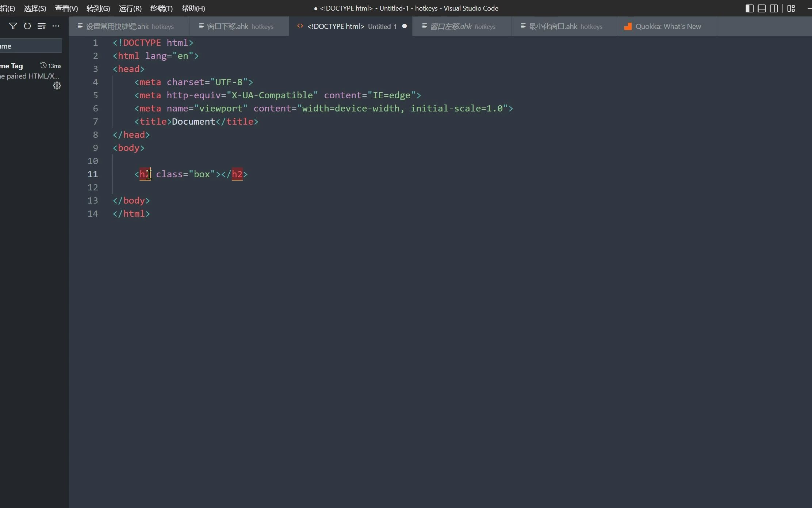The height and width of the screenshot is (508, 812).
Task: Click the unsaved dot on Untitled-1 tab
Action: (x=405, y=26)
